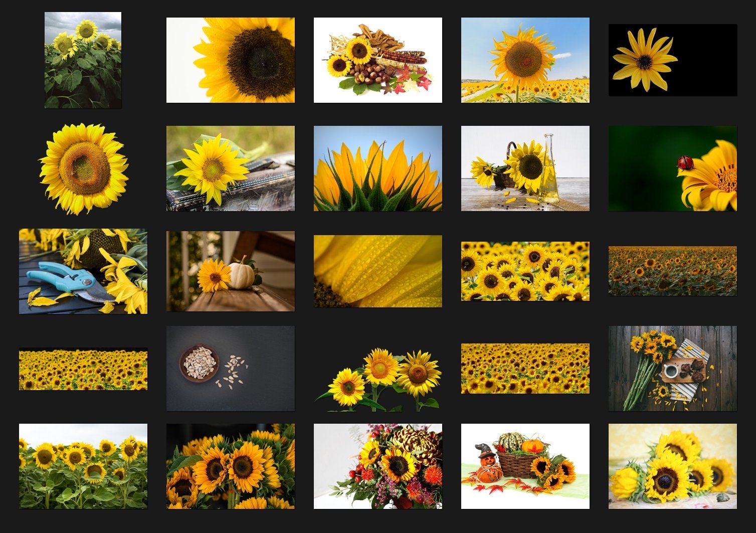Select the yellow flower on black background
This screenshot has height=533, width=756.
click(672, 59)
